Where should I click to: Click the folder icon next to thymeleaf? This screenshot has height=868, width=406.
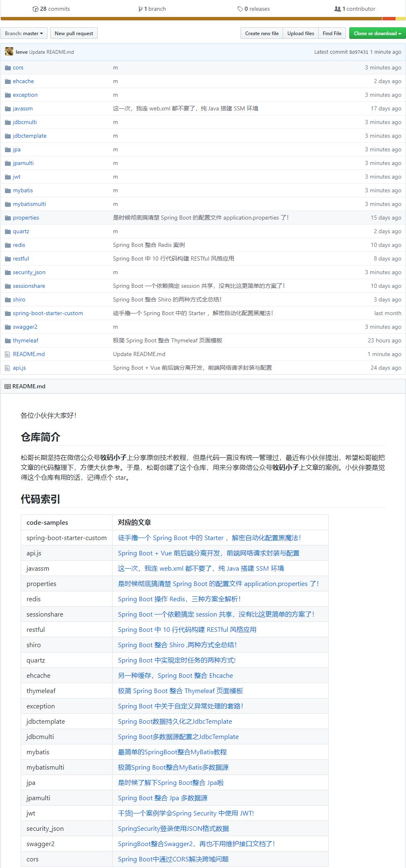click(7, 341)
